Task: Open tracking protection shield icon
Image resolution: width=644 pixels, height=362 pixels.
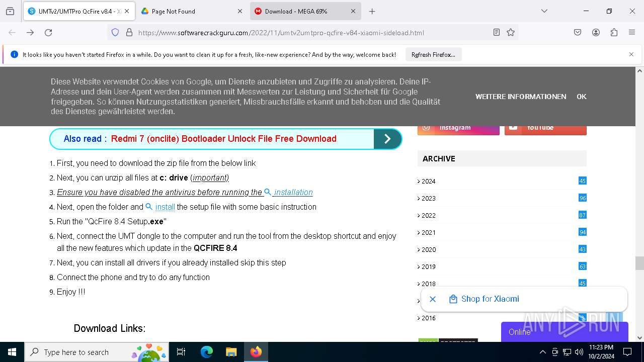Action: coord(115,32)
